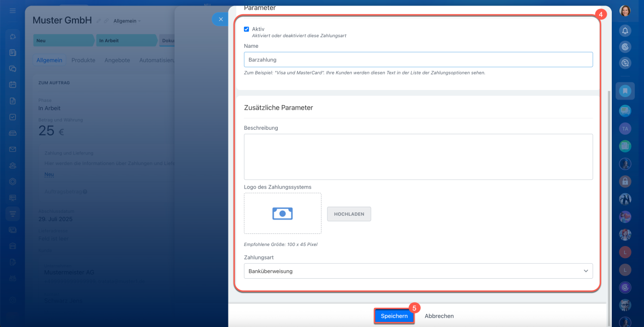
Task: Open the hamburger menu in left sidebar
Action: [x=13, y=11]
